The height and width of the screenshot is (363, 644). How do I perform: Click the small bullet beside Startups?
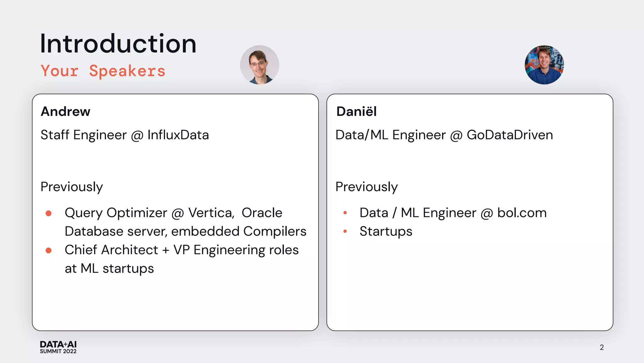[345, 231]
